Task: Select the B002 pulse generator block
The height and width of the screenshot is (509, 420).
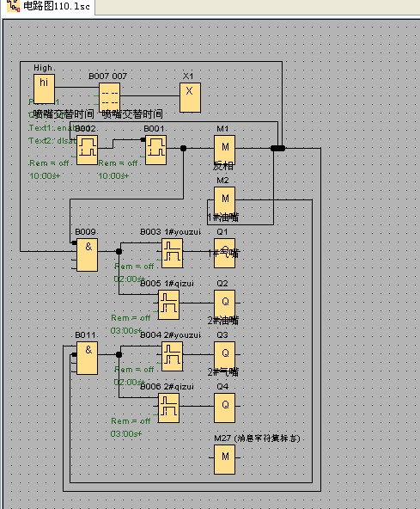Action: tap(87, 150)
